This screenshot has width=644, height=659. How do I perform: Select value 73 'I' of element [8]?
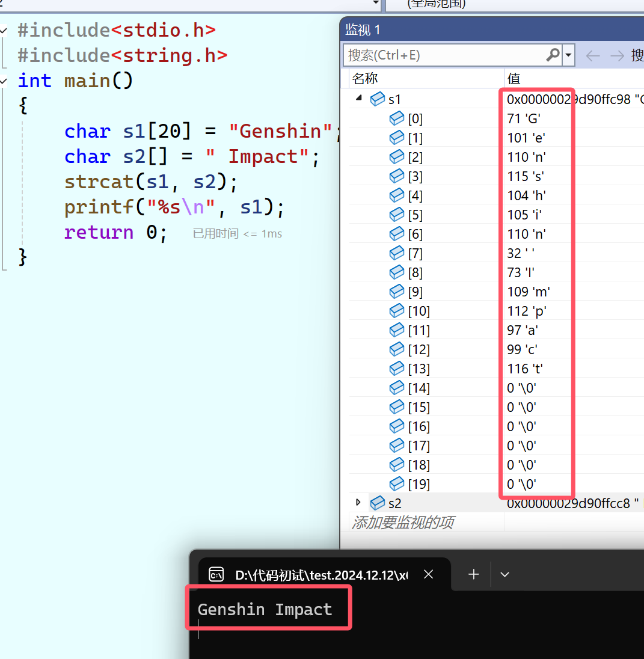[x=521, y=272]
